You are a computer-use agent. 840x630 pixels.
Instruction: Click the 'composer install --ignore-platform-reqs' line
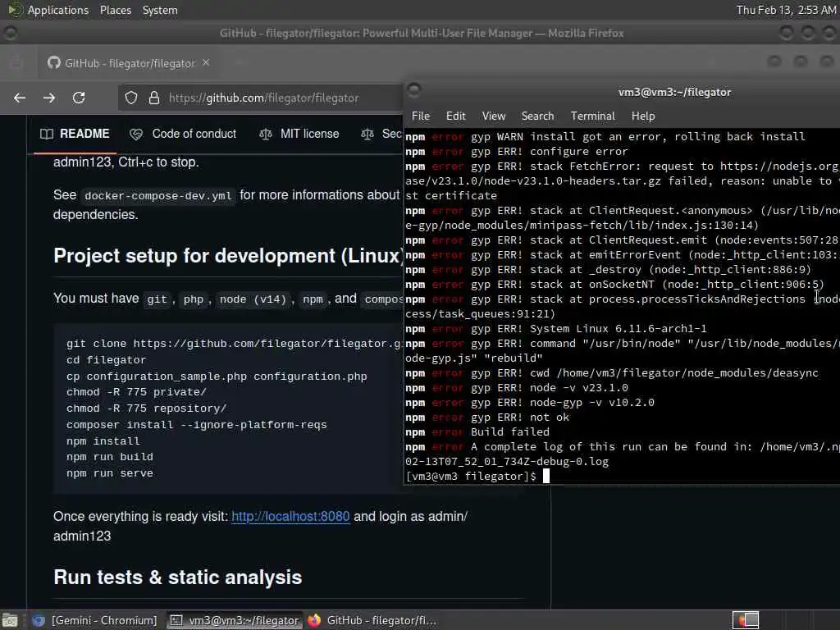click(197, 425)
